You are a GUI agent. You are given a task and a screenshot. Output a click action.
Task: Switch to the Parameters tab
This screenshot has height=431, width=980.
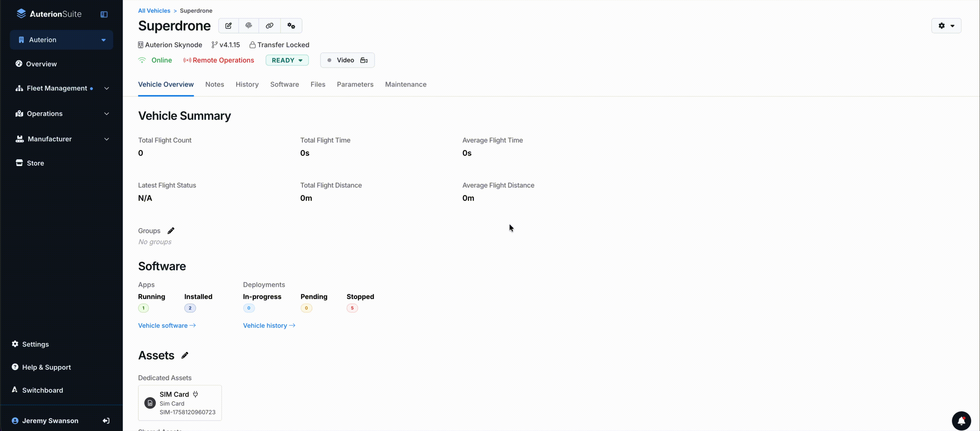(x=354, y=85)
